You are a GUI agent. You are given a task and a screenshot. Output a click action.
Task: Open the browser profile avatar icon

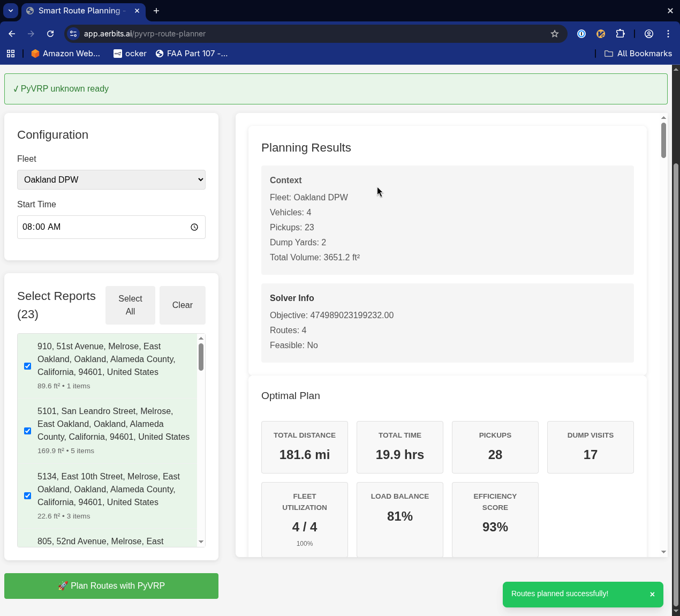[x=648, y=34]
